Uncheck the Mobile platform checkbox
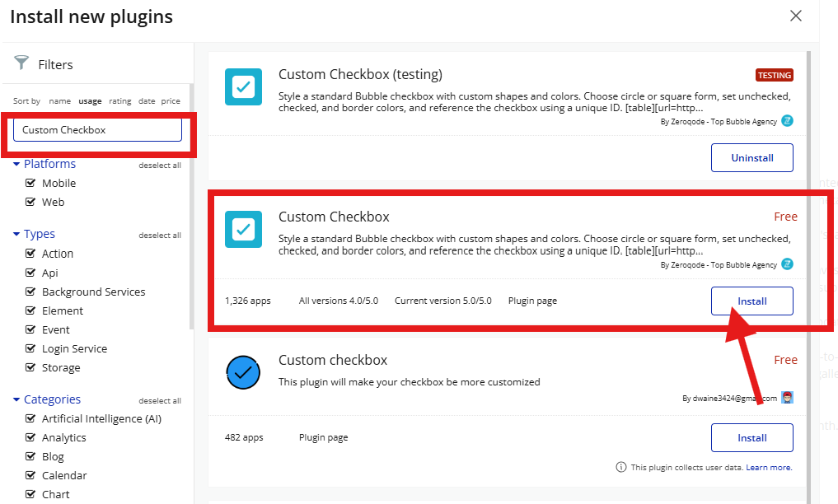The width and height of the screenshot is (838, 504). pyautogui.click(x=31, y=183)
